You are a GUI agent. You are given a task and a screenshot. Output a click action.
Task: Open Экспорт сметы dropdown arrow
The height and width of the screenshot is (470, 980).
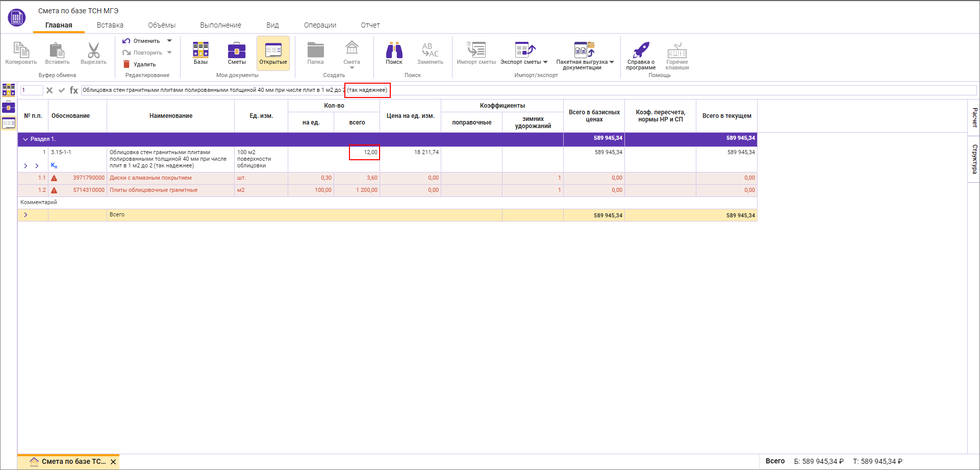pyautogui.click(x=545, y=62)
